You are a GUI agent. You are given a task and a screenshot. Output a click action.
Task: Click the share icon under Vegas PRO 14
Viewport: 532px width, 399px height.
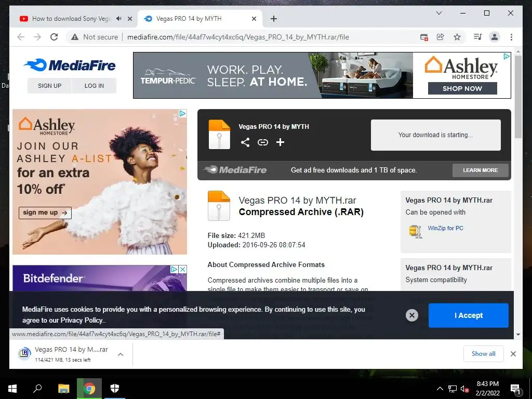tap(245, 142)
